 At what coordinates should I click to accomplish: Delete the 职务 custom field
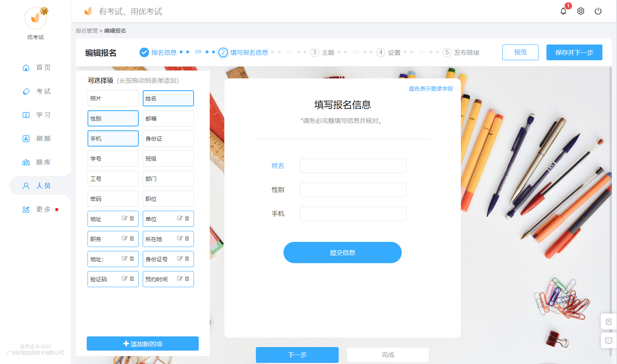click(x=132, y=238)
